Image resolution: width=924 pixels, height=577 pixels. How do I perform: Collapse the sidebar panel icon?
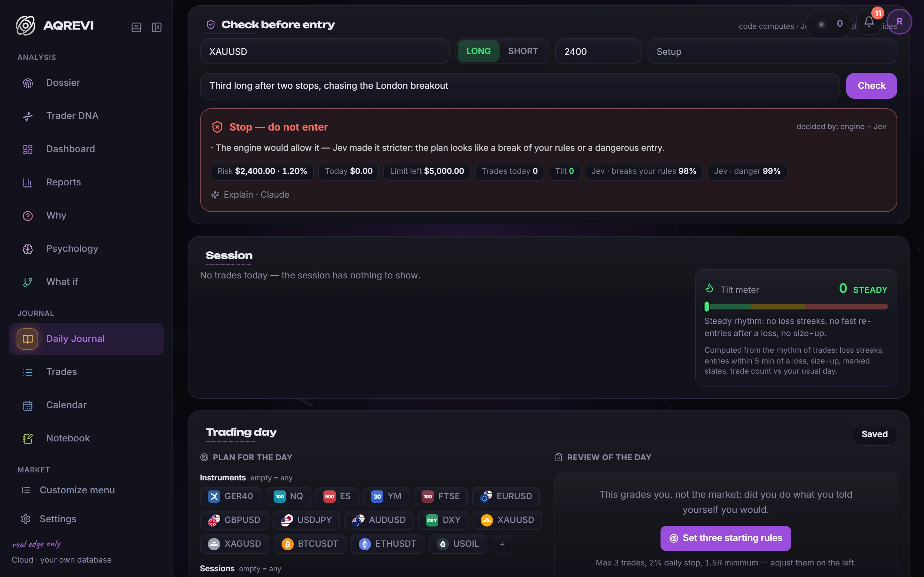pos(157,27)
